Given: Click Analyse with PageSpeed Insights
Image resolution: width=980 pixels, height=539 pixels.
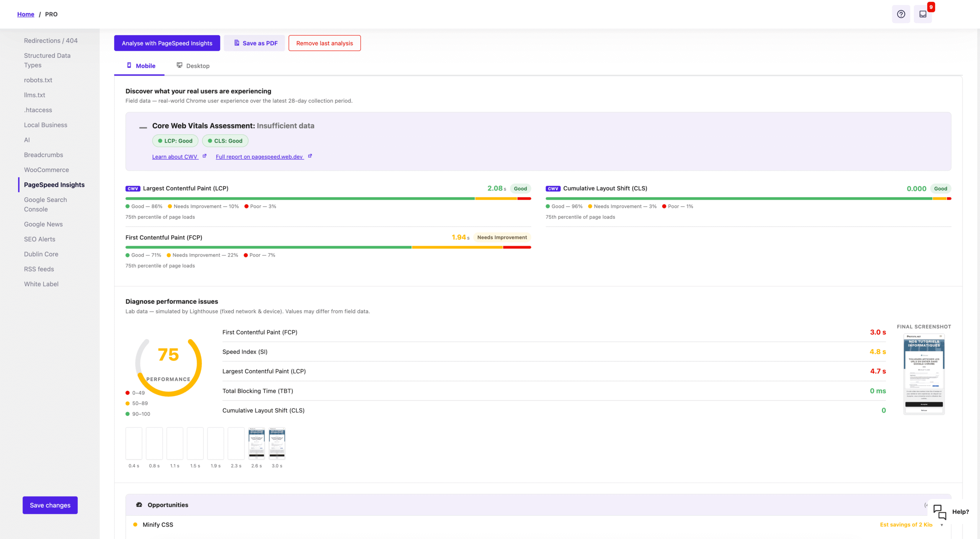Looking at the screenshot, I should [167, 43].
